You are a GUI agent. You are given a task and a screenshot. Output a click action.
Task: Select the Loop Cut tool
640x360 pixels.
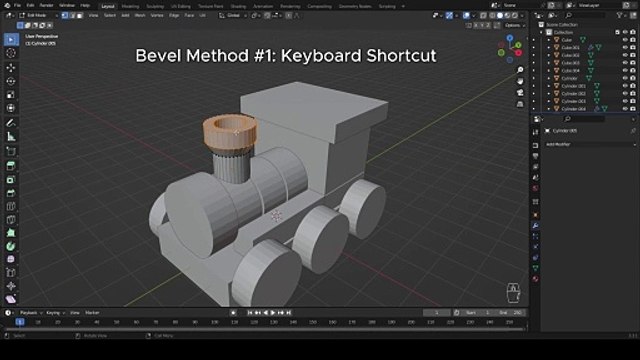(11, 206)
